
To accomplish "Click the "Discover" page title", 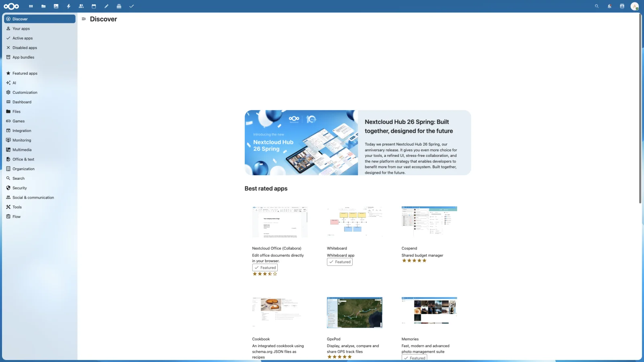I will click(103, 19).
